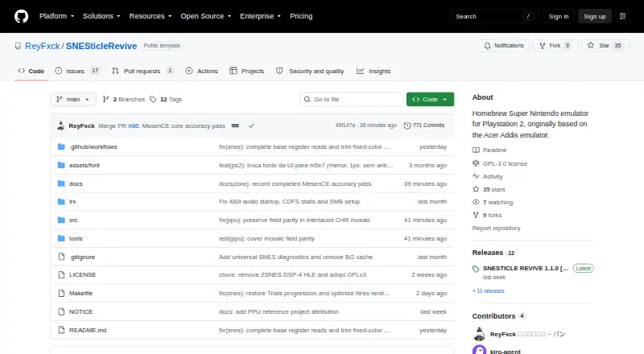This screenshot has width=644, height=354.
Task: Click the Go to file input
Action: 352,100
